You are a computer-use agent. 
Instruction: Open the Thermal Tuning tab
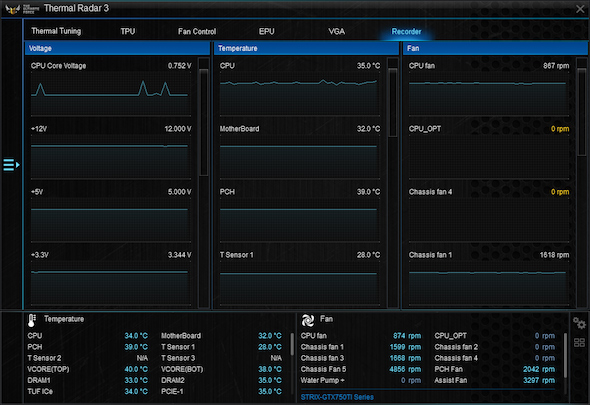click(56, 31)
